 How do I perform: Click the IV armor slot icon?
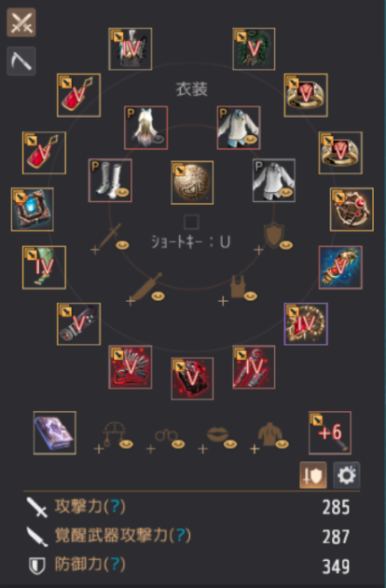click(x=131, y=48)
